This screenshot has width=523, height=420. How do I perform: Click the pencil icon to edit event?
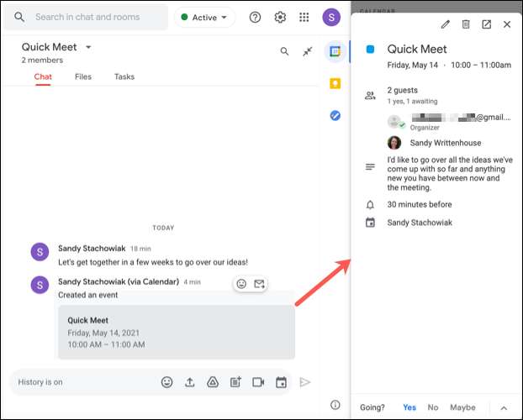pyautogui.click(x=445, y=24)
